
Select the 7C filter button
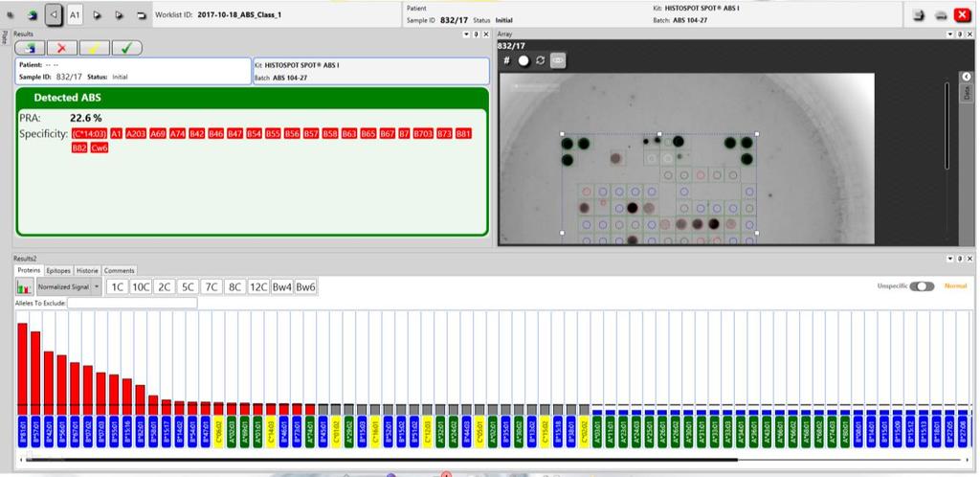(x=212, y=287)
